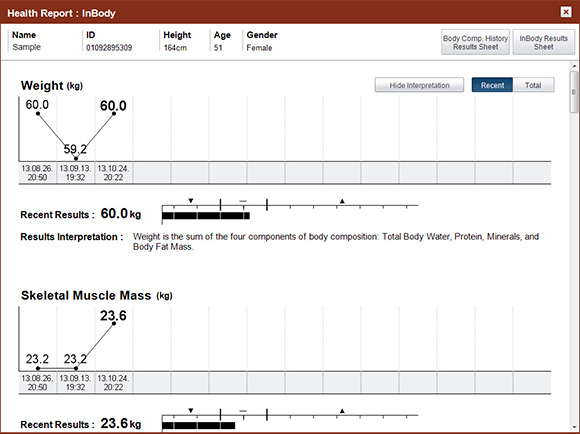This screenshot has width=580, height=434.
Task: Click the black weight result bar
Action: (x=206, y=216)
